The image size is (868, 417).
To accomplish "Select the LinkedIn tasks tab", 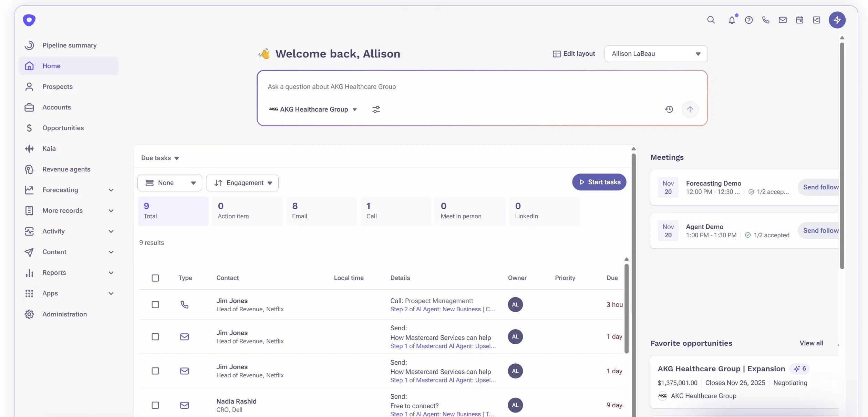I will pyautogui.click(x=545, y=211).
